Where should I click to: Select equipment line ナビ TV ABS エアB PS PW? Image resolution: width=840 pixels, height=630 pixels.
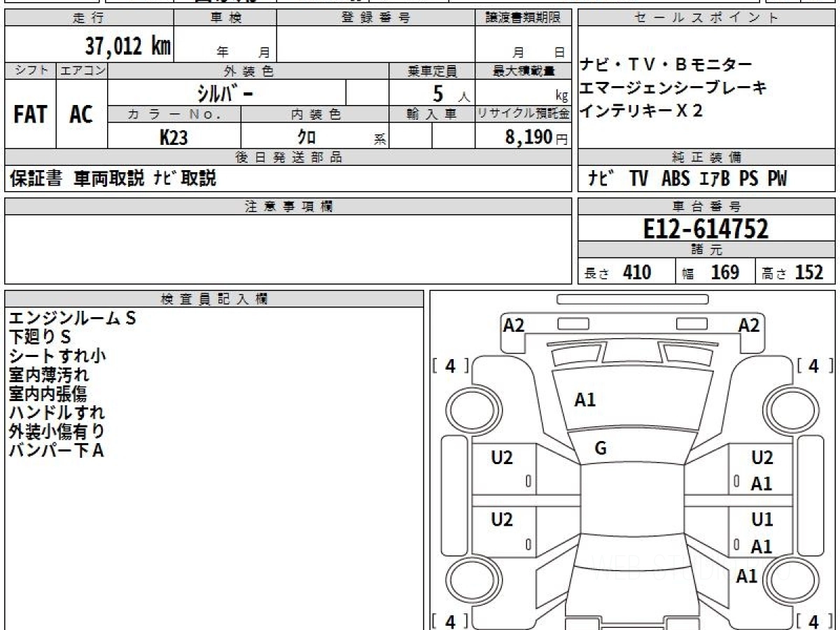pos(687,179)
